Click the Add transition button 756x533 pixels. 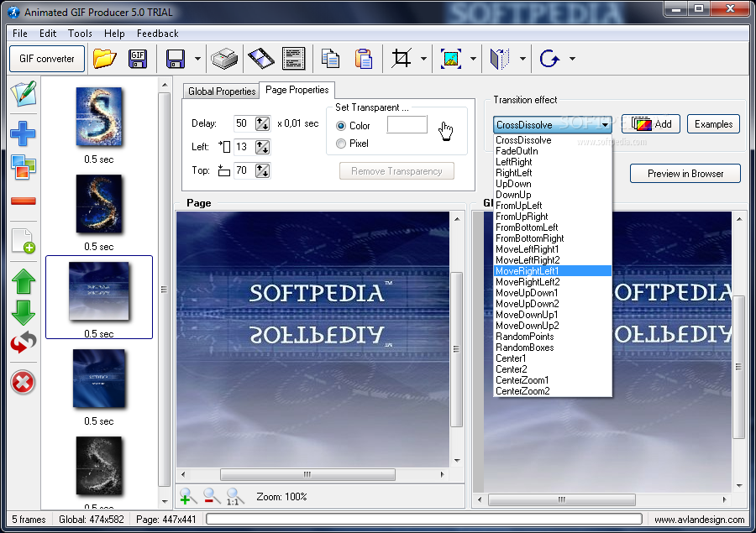coord(651,124)
